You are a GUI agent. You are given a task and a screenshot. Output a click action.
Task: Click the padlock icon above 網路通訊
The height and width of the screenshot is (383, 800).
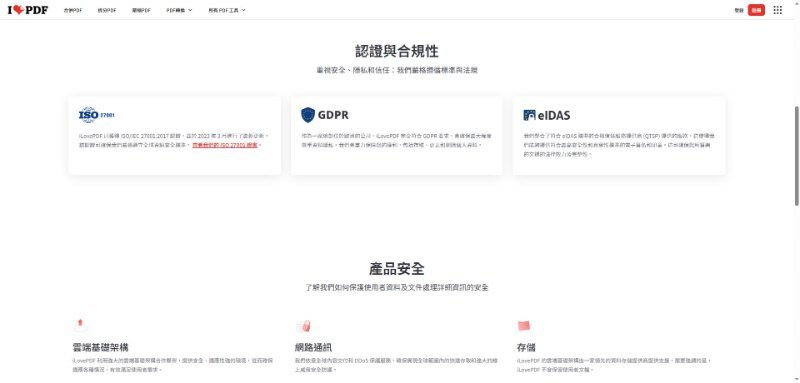point(303,326)
